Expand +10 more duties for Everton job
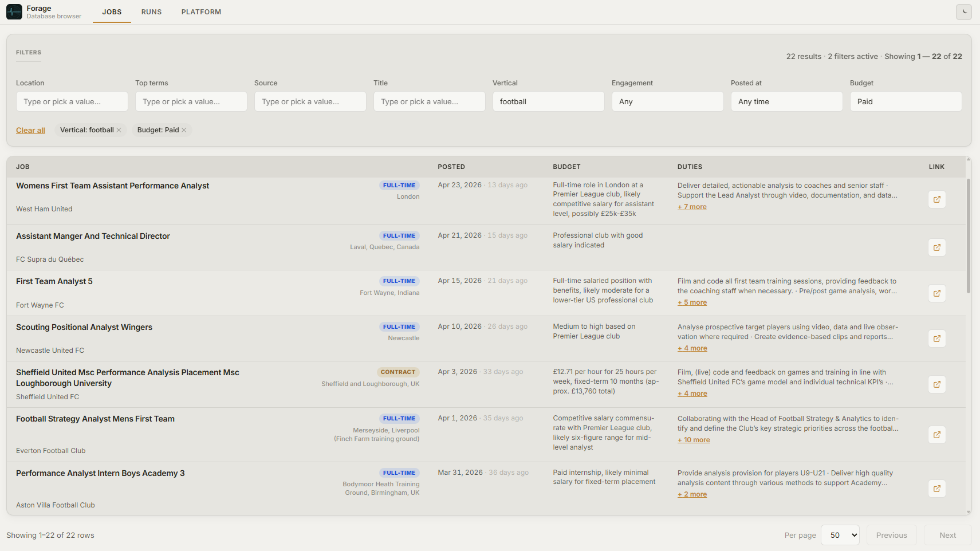The height and width of the screenshot is (551, 980). [x=694, y=440]
